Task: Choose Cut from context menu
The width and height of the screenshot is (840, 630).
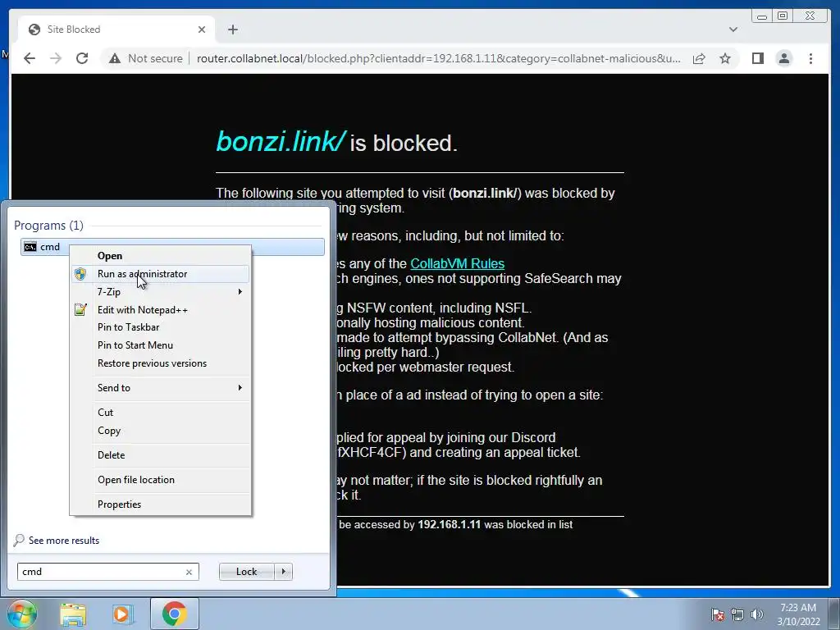Action: [160, 413]
